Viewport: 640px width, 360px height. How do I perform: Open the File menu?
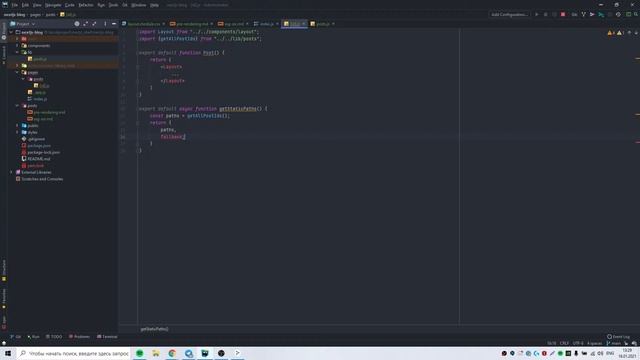15,5
